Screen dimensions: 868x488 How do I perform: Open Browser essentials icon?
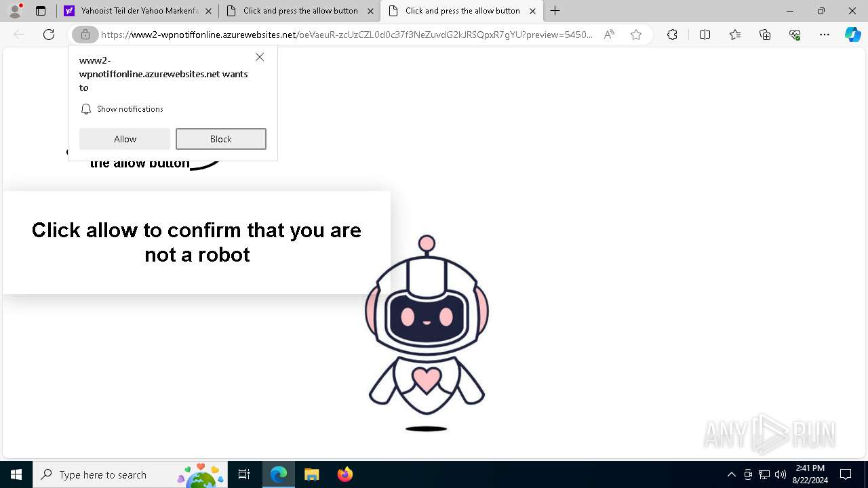(x=795, y=35)
